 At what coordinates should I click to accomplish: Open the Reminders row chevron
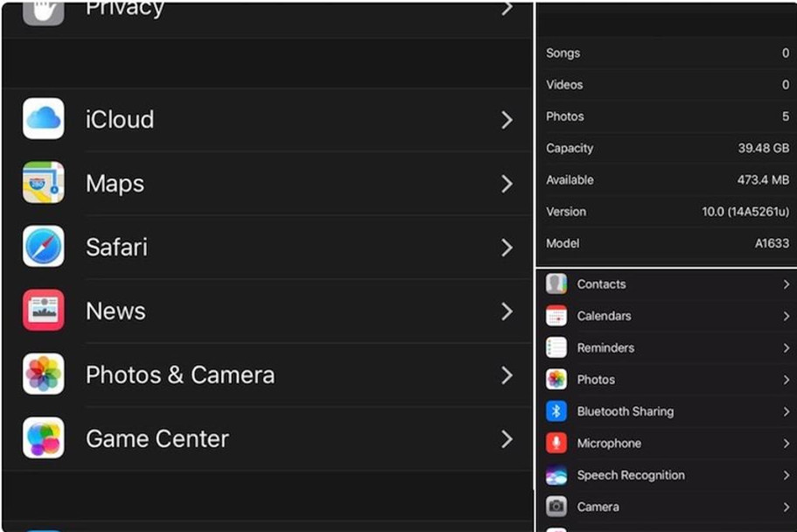coord(787,348)
